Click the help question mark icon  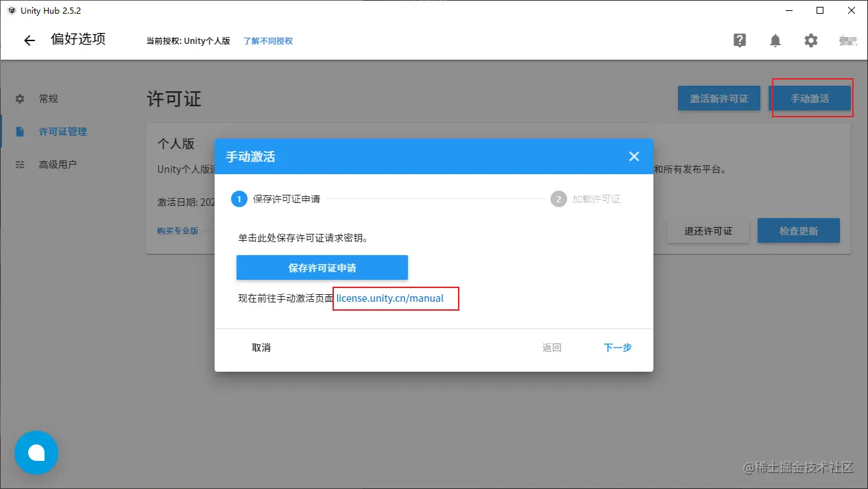point(739,40)
